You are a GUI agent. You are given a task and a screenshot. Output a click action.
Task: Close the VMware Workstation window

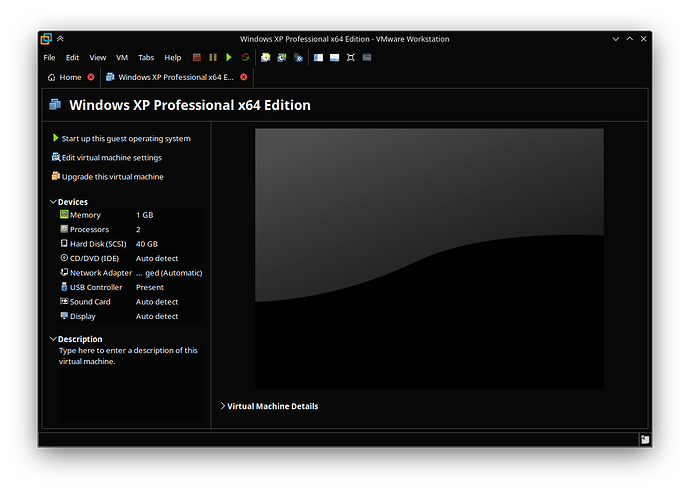[x=643, y=39]
